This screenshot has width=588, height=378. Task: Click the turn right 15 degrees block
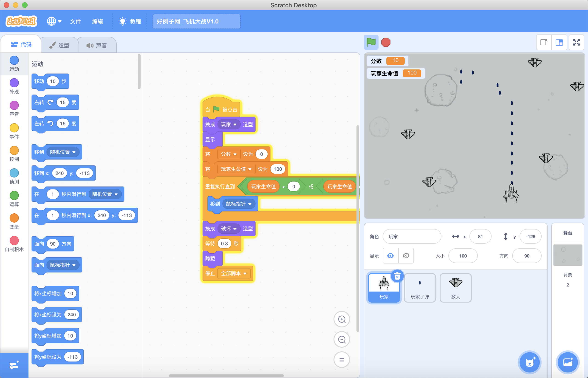[55, 102]
